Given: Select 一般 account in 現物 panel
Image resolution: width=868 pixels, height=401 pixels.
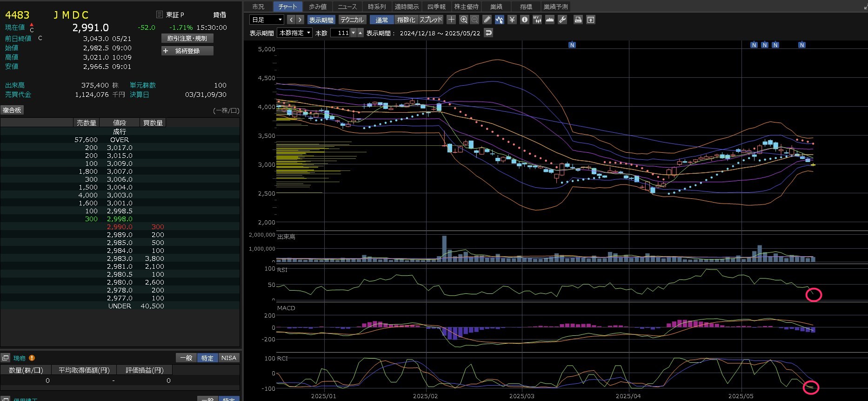Looking at the screenshot, I should tap(186, 358).
